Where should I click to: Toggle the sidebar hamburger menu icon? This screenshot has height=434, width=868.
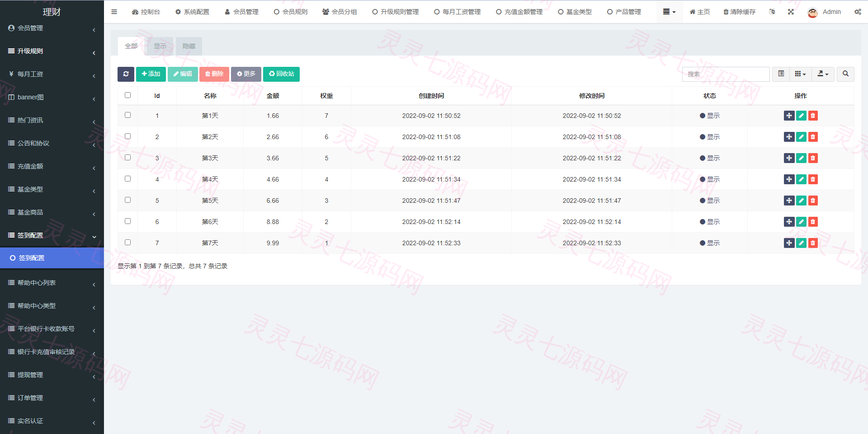point(114,12)
